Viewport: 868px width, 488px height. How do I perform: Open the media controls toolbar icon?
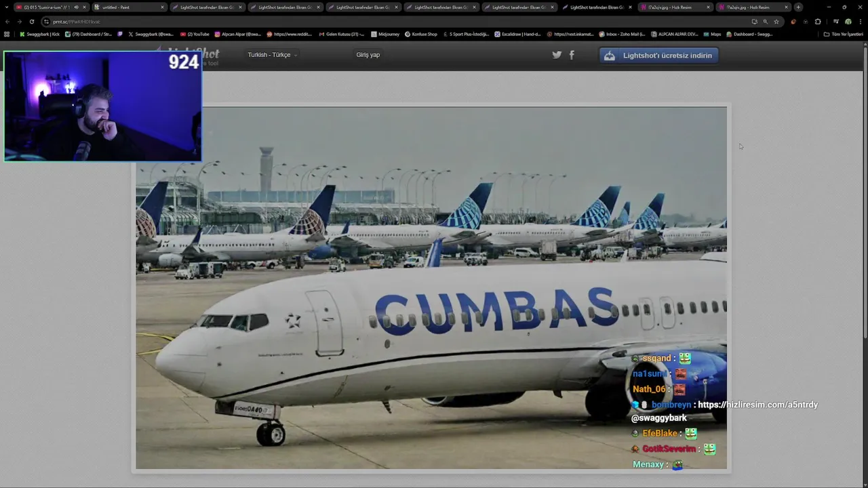[836, 22]
